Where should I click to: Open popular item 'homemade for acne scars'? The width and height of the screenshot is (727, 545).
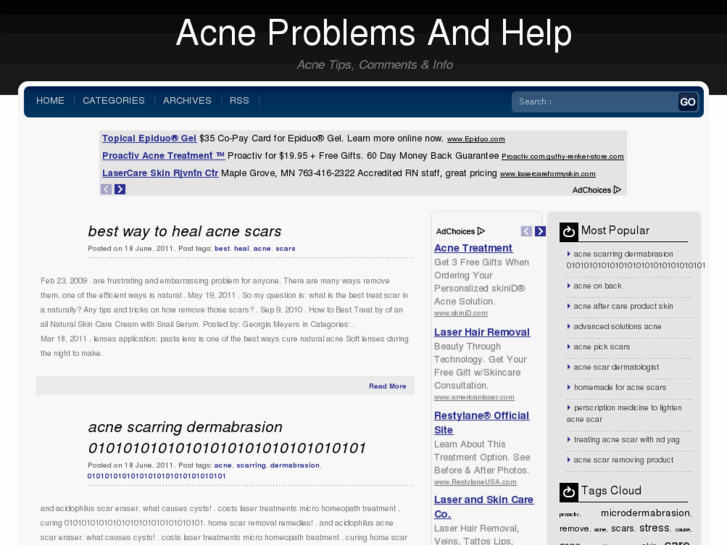tap(620, 387)
